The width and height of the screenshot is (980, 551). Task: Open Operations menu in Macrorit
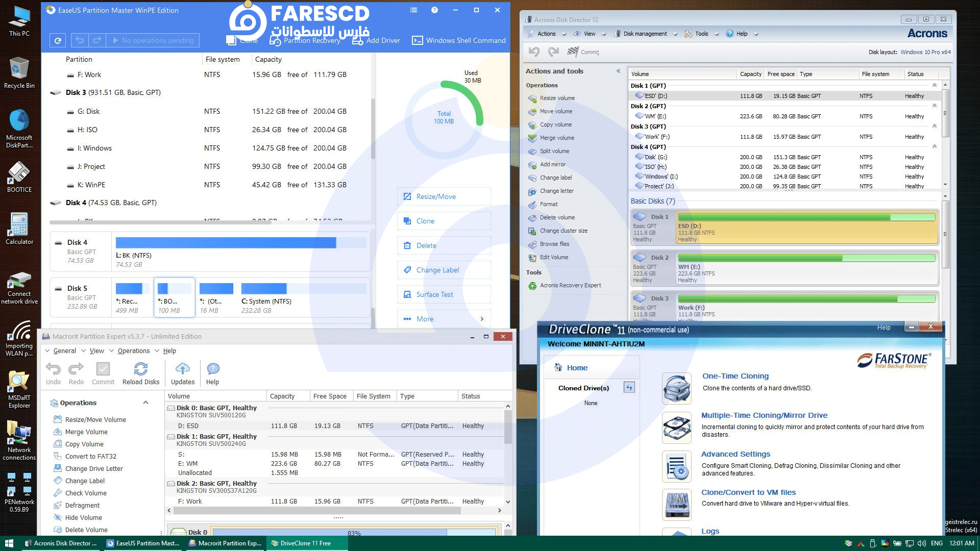(134, 350)
